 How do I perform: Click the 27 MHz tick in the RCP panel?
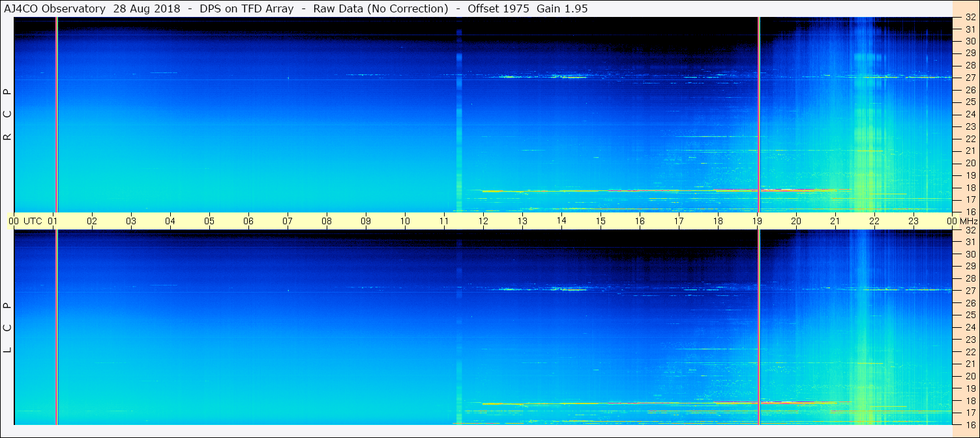pyautogui.click(x=970, y=78)
